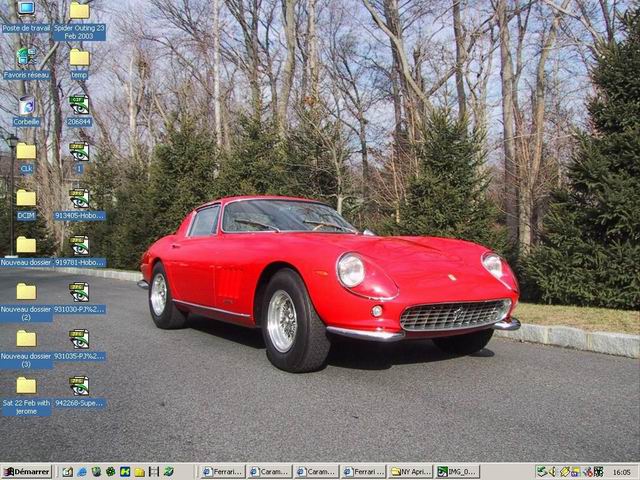Click the green clover quick launch icon
The height and width of the screenshot is (480, 640).
[110, 472]
